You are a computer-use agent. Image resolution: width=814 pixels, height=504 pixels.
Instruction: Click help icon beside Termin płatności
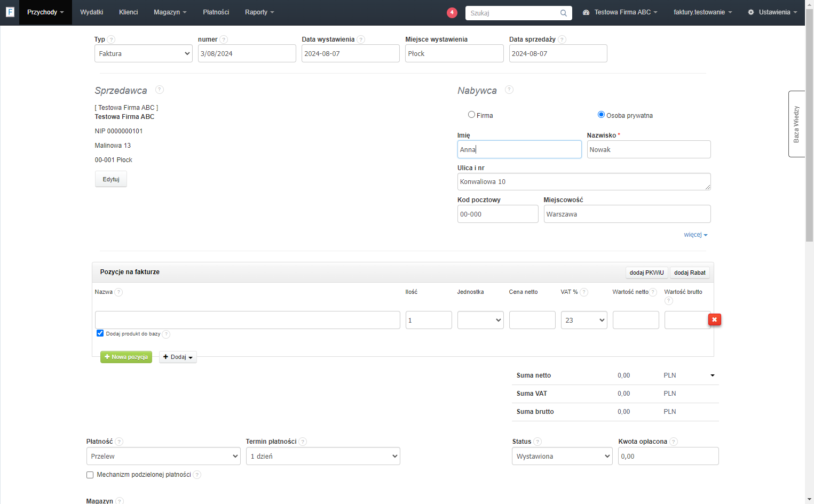point(303,442)
